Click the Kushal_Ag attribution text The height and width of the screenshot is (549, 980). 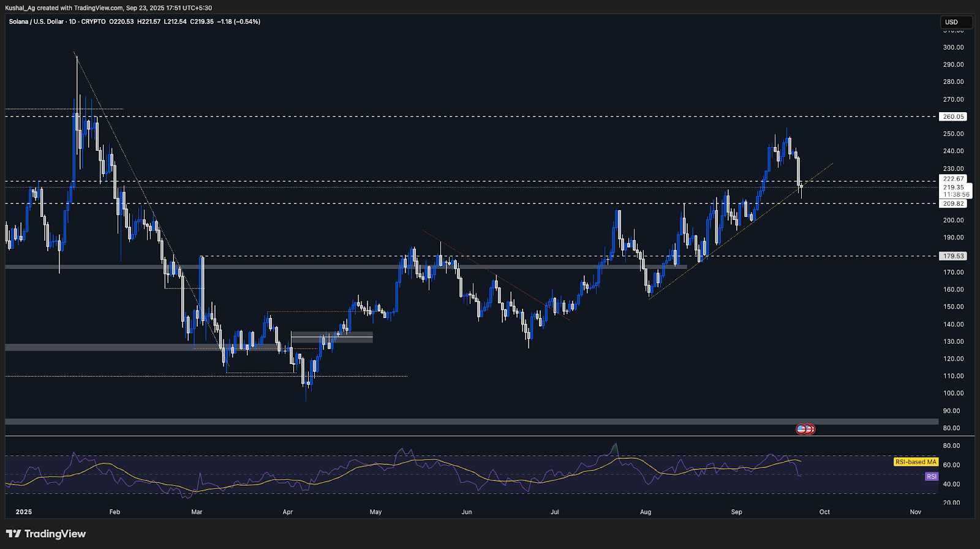[x=20, y=8]
